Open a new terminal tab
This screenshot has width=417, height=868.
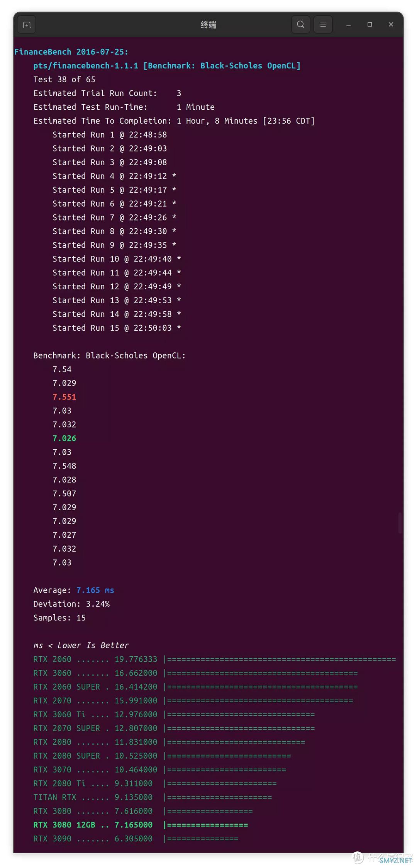(x=27, y=25)
